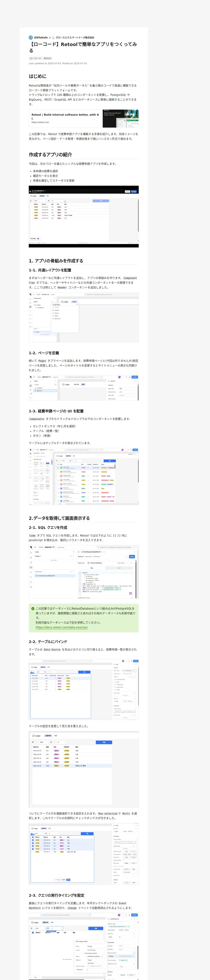Click the organization icon beside グロースエクスパートナーズ株式会社
The width and height of the screenshot is (210, 980).
[53, 38]
